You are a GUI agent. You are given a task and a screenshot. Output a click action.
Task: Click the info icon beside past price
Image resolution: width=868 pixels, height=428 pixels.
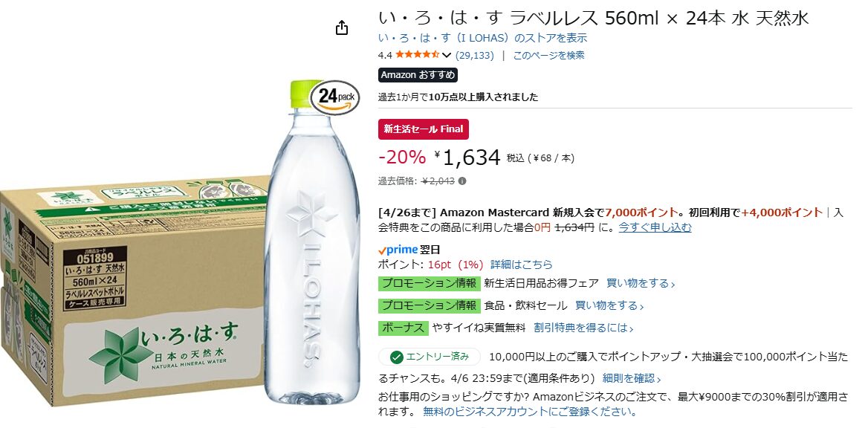pos(462,181)
